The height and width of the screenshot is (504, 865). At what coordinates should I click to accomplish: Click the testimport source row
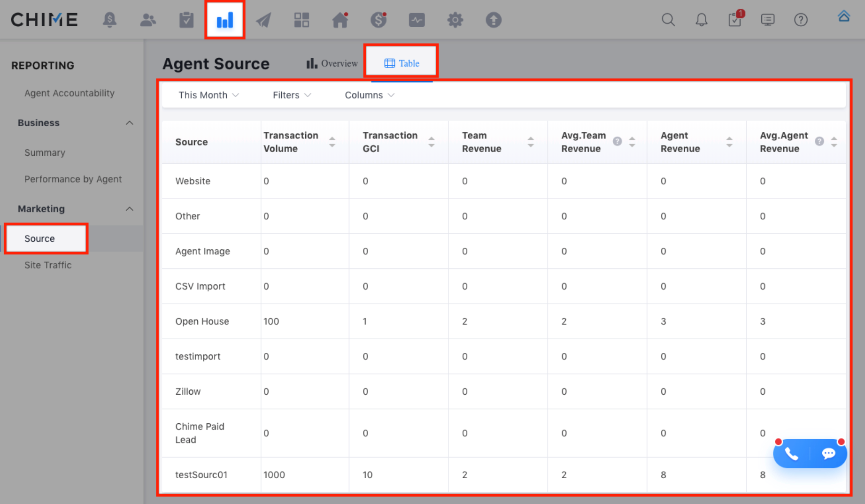pyautogui.click(x=504, y=357)
